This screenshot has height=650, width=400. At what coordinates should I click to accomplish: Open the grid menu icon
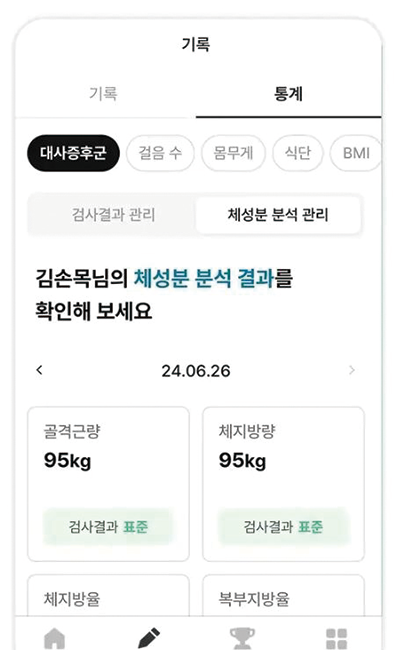pyautogui.click(x=336, y=638)
